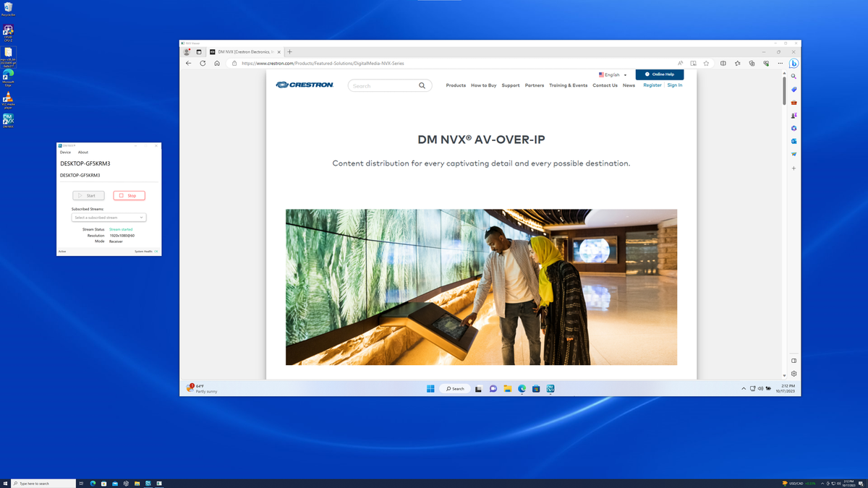The height and width of the screenshot is (488, 868).
Task: Select the Microsoft Edge desktop shortcut
Action: [8, 78]
